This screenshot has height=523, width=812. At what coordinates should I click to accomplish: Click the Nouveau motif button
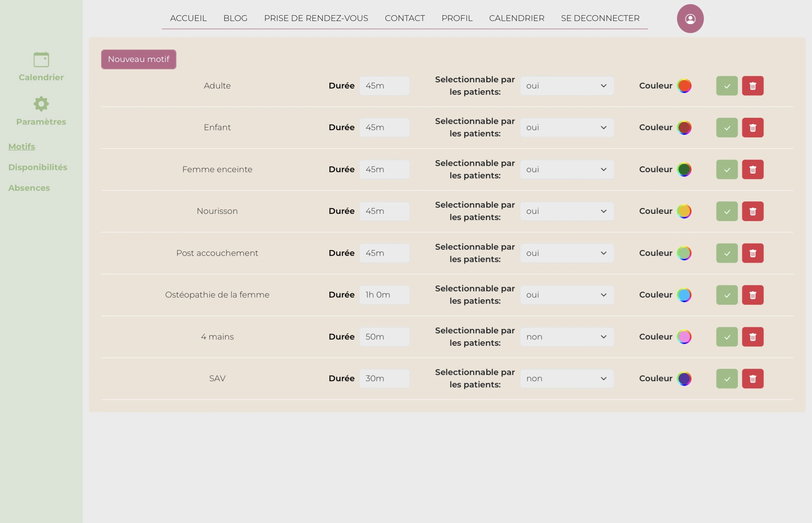coord(139,59)
